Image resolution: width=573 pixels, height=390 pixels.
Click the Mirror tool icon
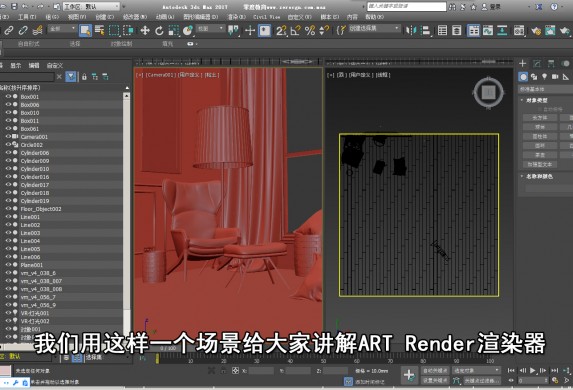(x=411, y=30)
